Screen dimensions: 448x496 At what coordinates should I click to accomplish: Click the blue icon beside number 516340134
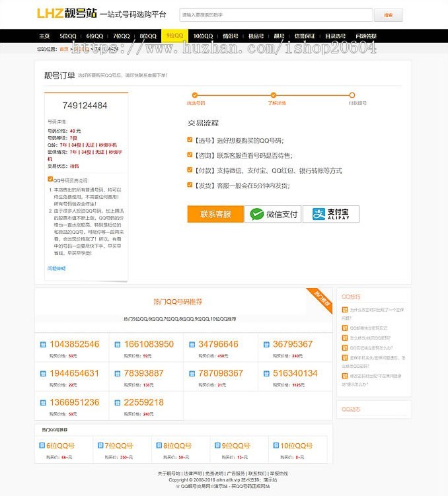point(266,374)
